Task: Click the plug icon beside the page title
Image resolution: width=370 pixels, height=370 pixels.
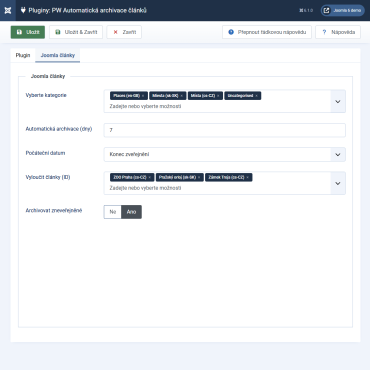Action: (23, 10)
